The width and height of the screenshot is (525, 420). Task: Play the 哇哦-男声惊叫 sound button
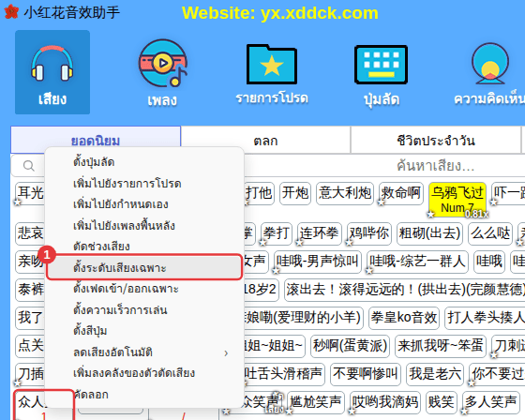coord(318,262)
